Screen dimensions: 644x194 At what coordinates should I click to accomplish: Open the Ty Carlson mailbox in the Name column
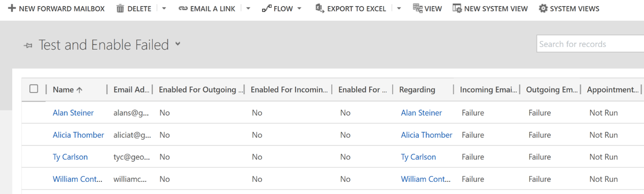[x=70, y=157]
